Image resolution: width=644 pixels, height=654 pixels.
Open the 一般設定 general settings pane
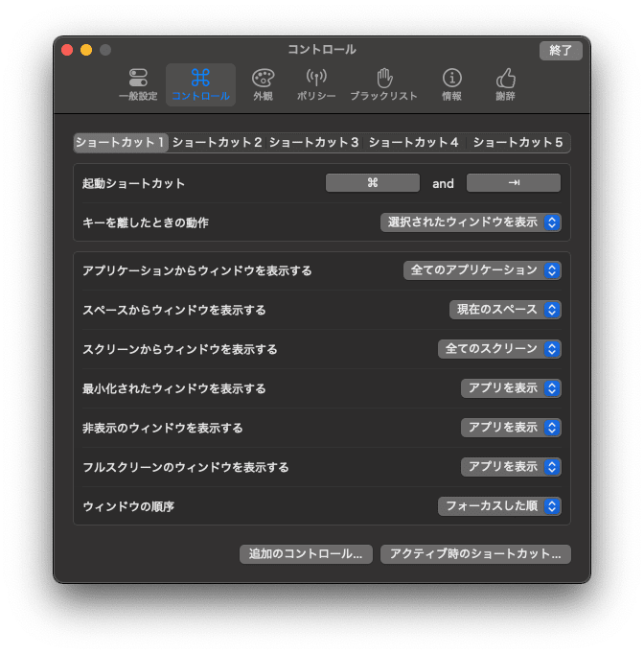tap(138, 84)
